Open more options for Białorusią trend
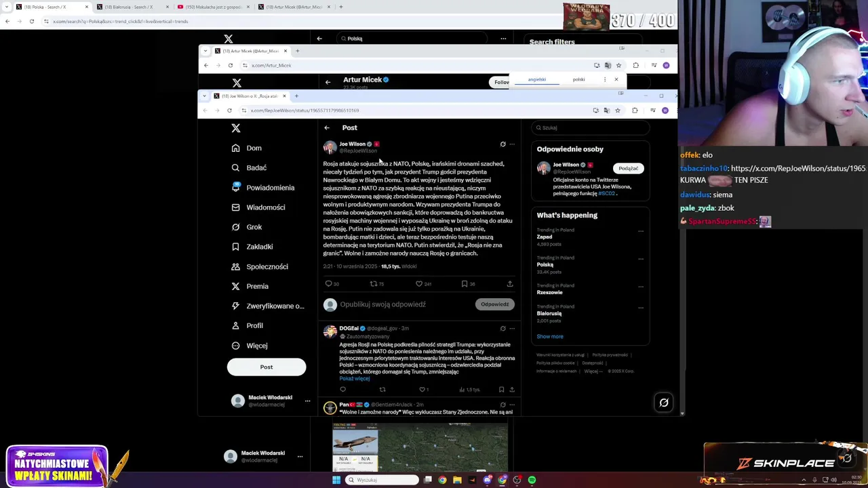The height and width of the screenshot is (488, 868). pos(641,308)
